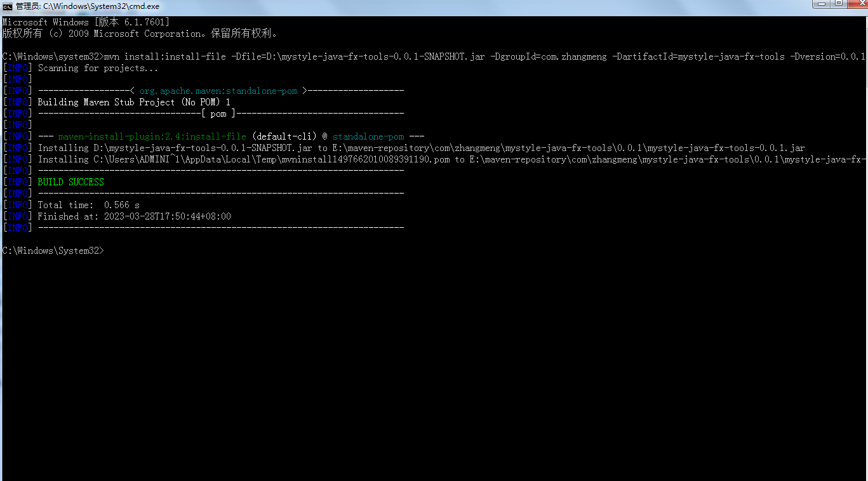Click the empty C:\Windows\System32> prompt line
Screen dimensions: 868x481
[x=53, y=251]
